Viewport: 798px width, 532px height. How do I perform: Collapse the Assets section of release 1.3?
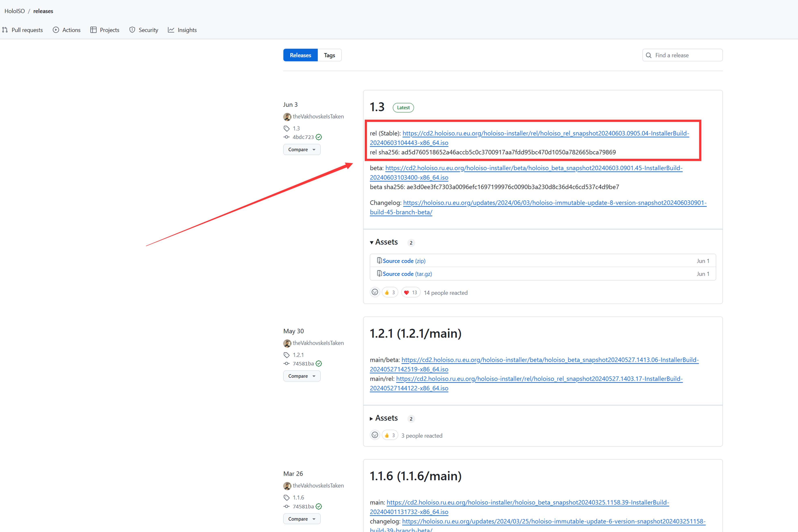click(x=384, y=242)
